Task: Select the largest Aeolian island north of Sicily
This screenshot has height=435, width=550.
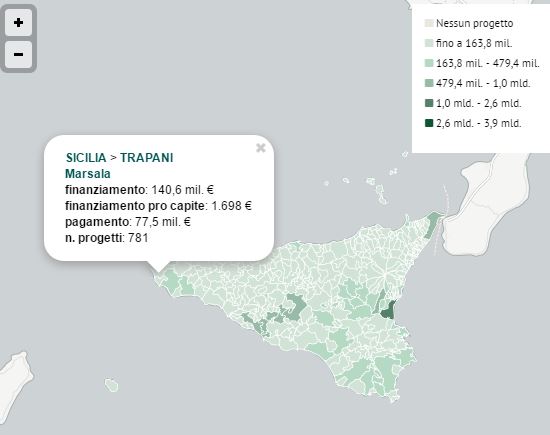Action: coord(381,194)
